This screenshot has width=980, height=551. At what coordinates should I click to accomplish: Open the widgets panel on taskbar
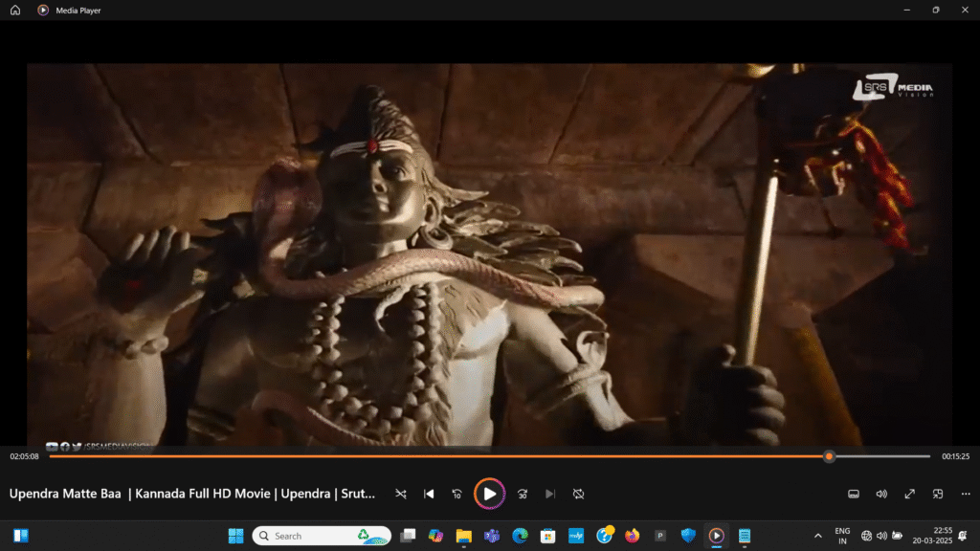[x=21, y=536]
